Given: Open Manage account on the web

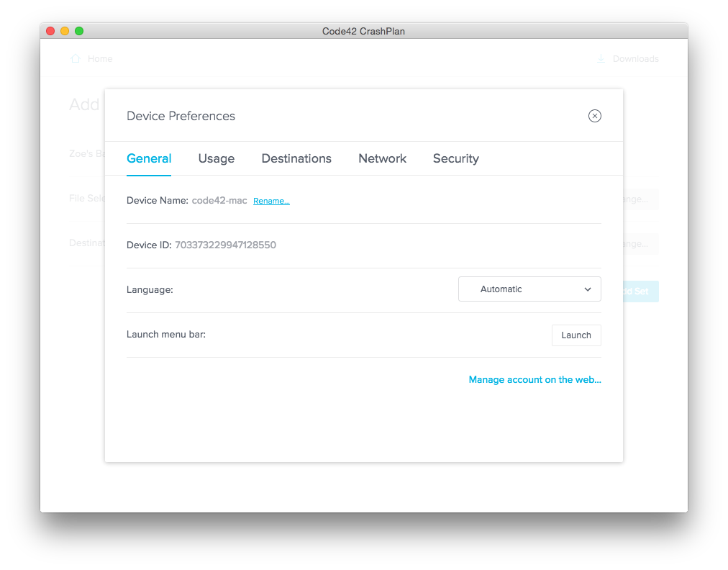Looking at the screenshot, I should coord(534,379).
